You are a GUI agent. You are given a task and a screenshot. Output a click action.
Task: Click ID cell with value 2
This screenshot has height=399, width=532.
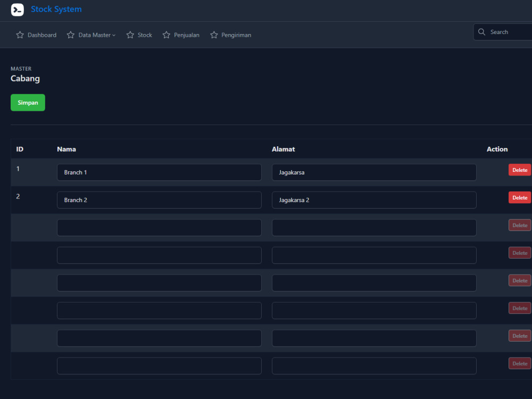tap(18, 196)
